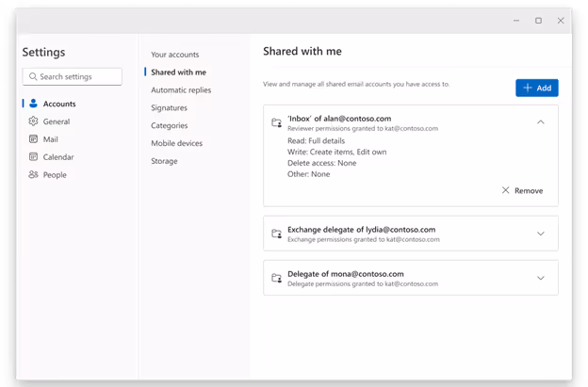Collapse the alan@contoso.com Inbox card
588x387 pixels.
(x=540, y=122)
